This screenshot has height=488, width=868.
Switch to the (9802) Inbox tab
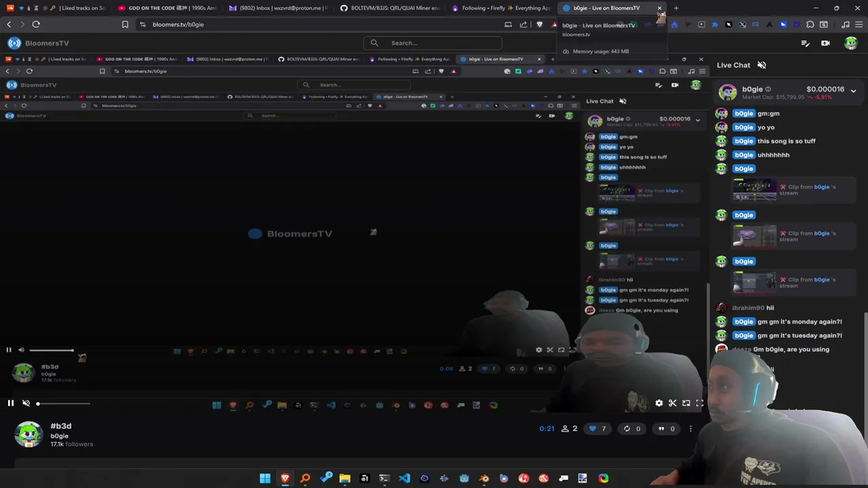pyautogui.click(x=278, y=8)
